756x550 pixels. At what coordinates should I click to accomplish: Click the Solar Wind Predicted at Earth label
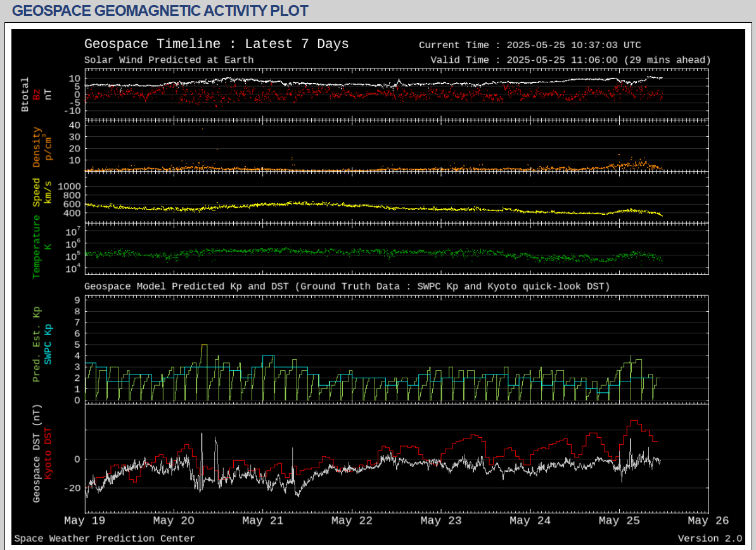169,60
